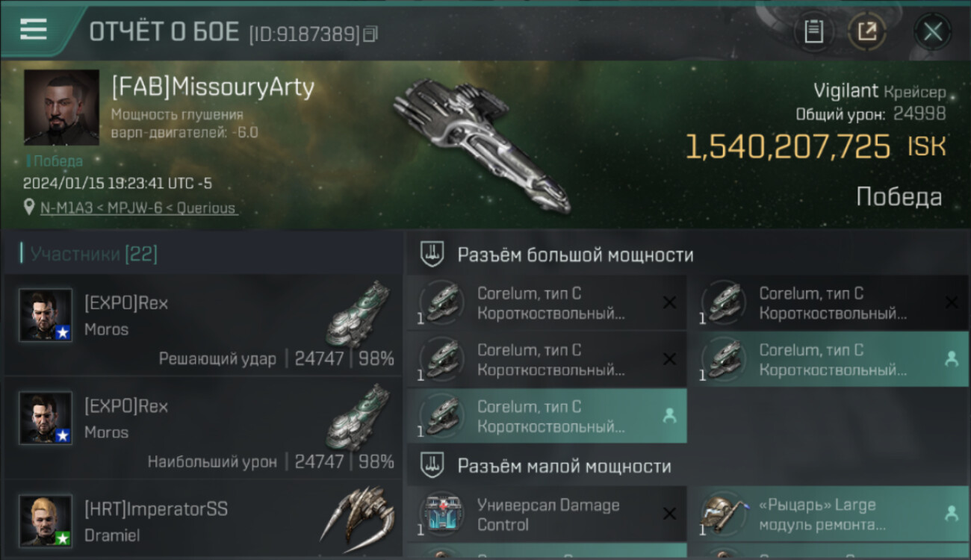Open the hamburger menu icon
Viewport: 971px width, 560px height.
point(34,29)
